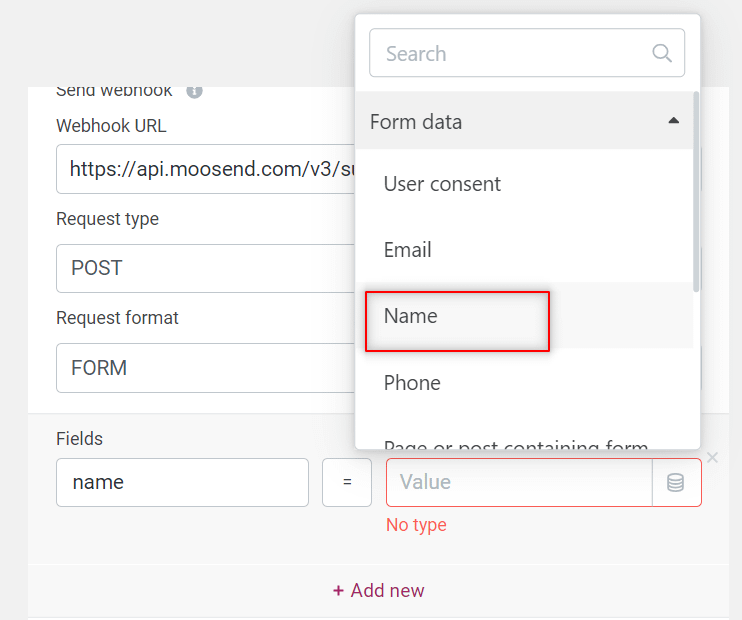Choose Email from the Form data list
This screenshot has height=620, width=742.
point(410,250)
